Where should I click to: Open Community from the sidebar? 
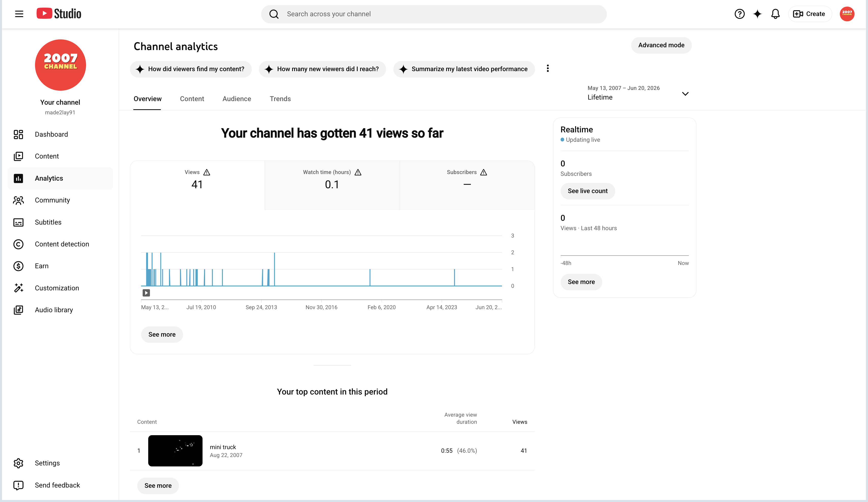60,200
